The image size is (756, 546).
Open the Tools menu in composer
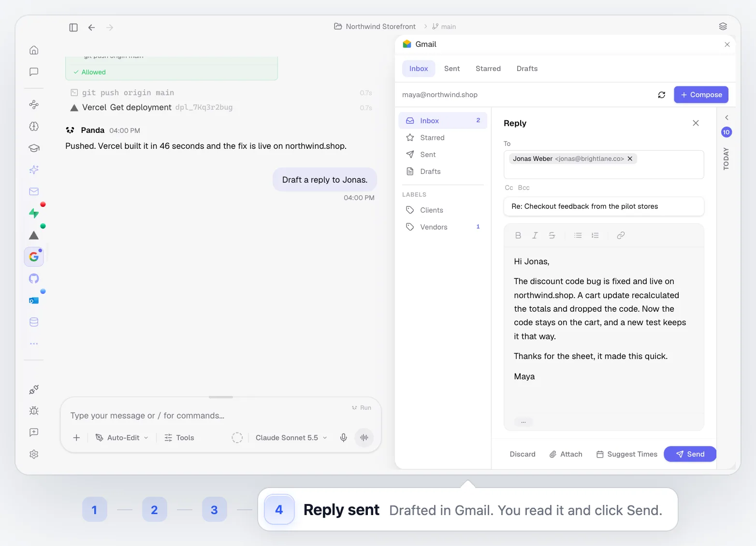point(179,438)
